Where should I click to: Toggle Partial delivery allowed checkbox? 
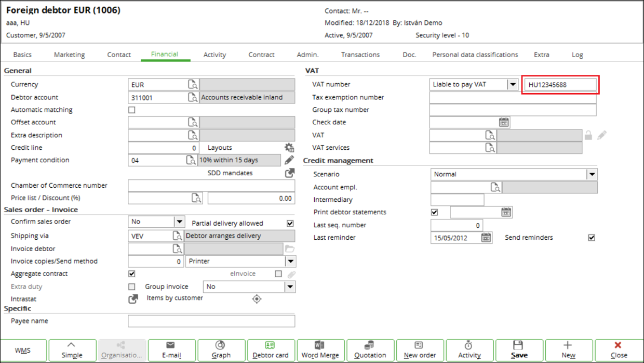pyautogui.click(x=290, y=223)
